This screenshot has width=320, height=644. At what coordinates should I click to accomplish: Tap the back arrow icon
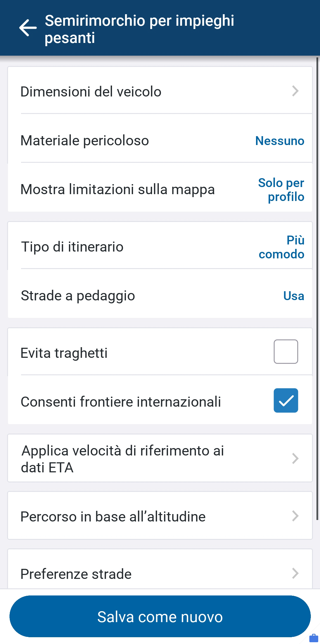click(x=28, y=28)
